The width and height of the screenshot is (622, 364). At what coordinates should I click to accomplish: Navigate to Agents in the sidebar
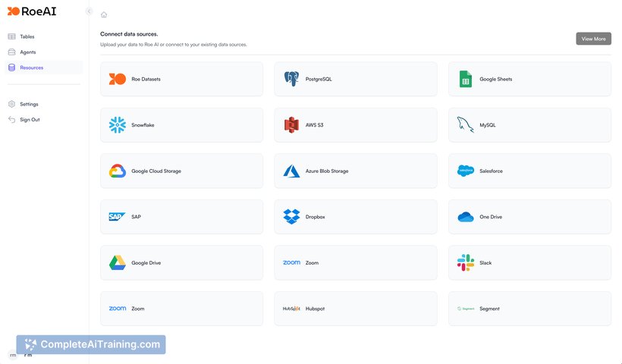28,52
